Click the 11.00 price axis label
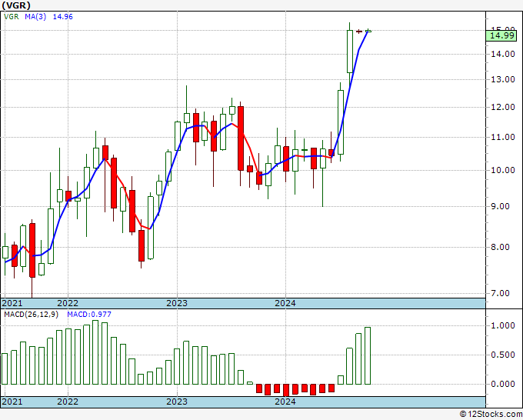Screen dimensions: 523x420 coord(503,137)
